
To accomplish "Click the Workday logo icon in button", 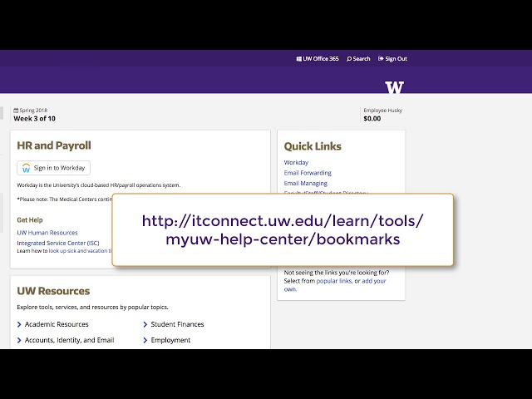I will click(x=26, y=168).
